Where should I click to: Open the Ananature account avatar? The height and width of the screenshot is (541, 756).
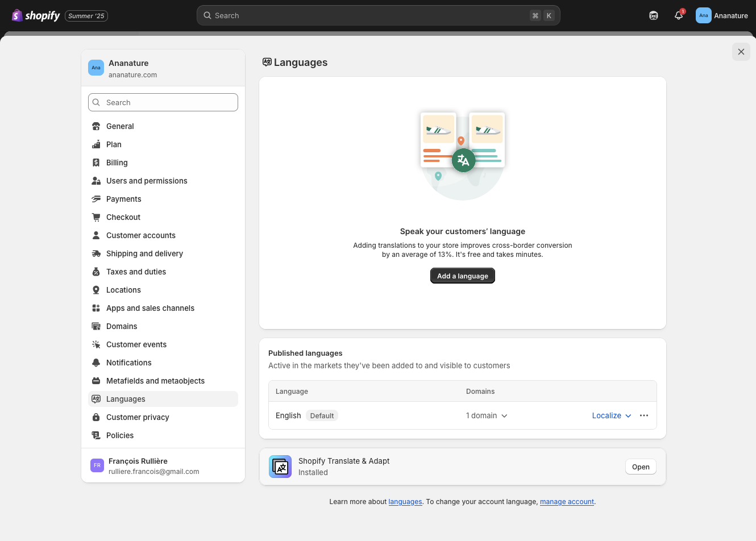coord(703,15)
